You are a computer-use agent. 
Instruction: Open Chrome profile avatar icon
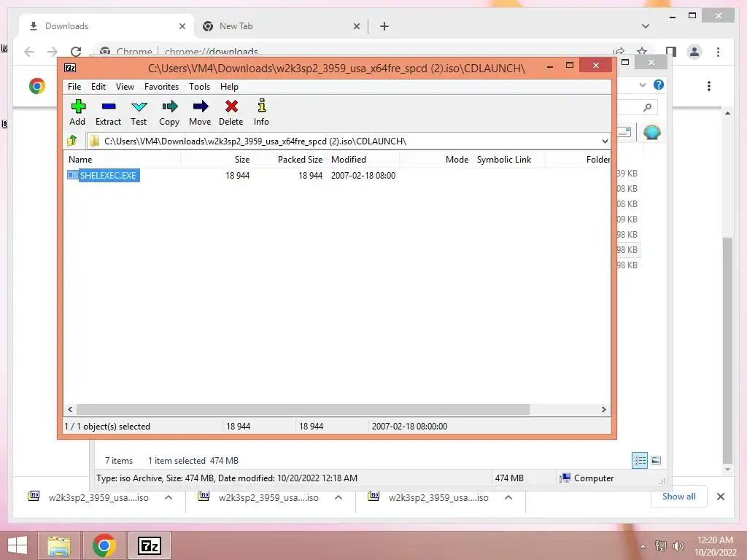coord(694,52)
